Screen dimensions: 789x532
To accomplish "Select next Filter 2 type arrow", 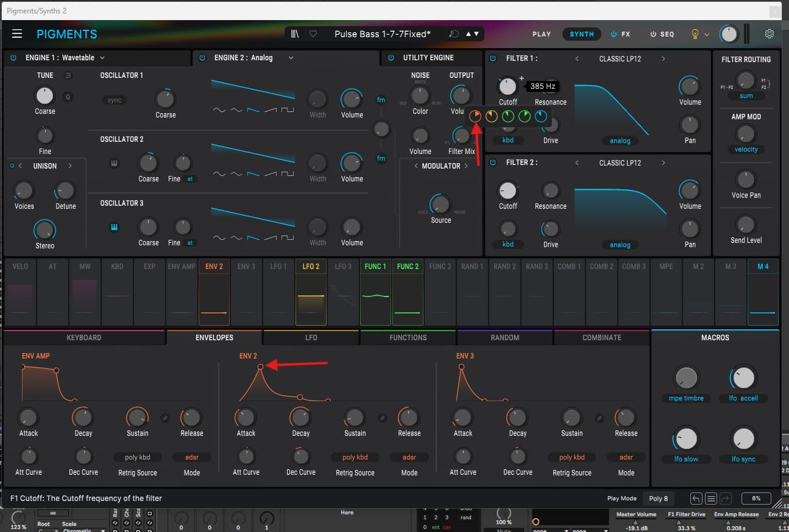I will 663,163.
